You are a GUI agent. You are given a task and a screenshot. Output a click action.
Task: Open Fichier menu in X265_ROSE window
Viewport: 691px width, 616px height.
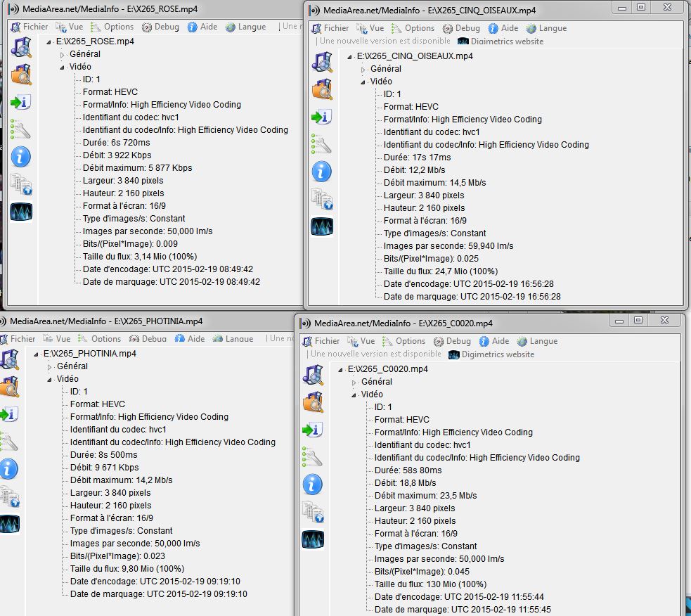[30, 27]
